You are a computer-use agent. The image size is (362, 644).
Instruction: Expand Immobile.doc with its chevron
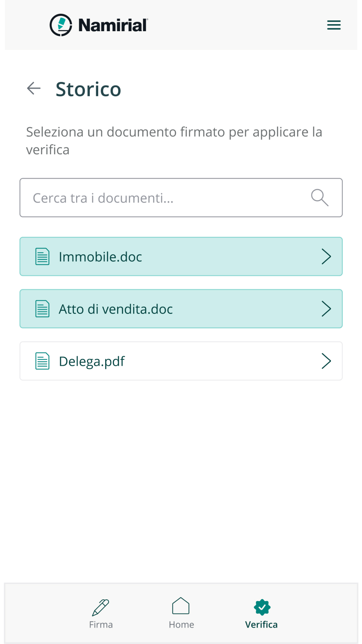pos(326,257)
